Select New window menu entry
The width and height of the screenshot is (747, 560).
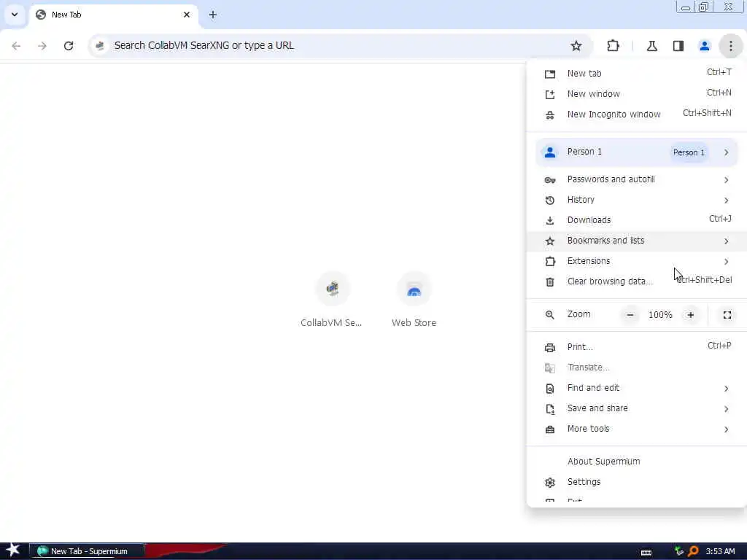pyautogui.click(x=636, y=94)
